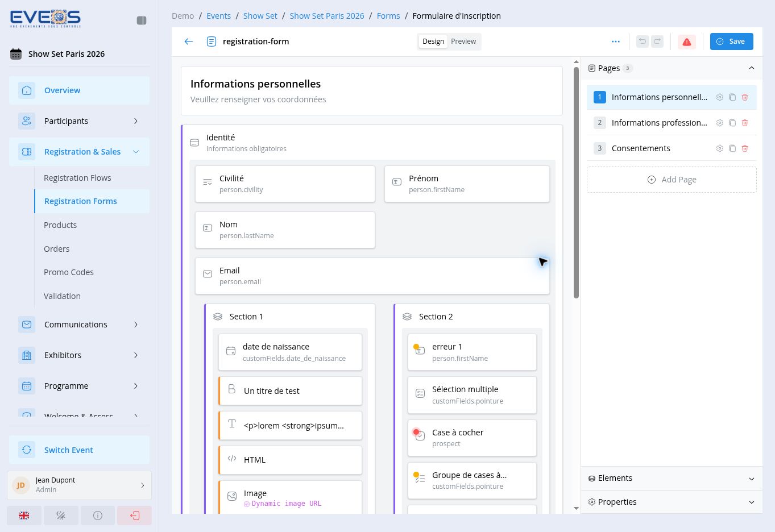
Task: Expand the Properties panel
Action: 672,502
